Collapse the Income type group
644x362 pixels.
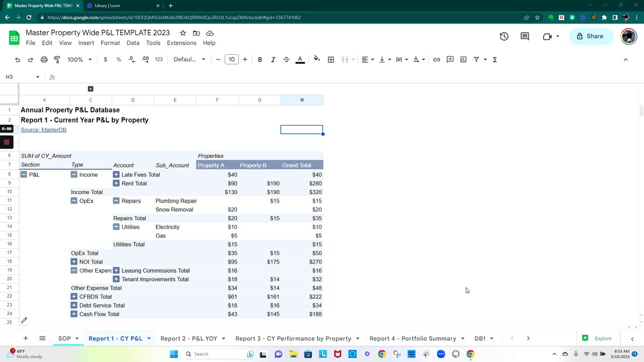coord(74,174)
